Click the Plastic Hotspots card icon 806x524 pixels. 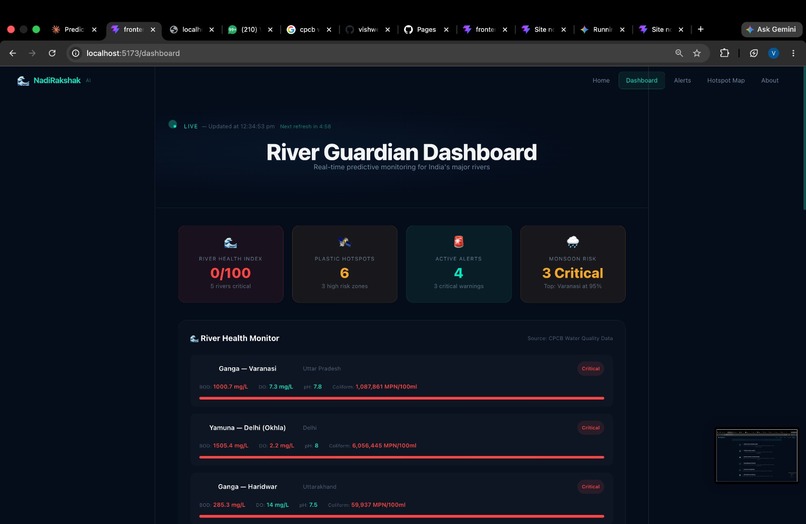click(x=344, y=242)
